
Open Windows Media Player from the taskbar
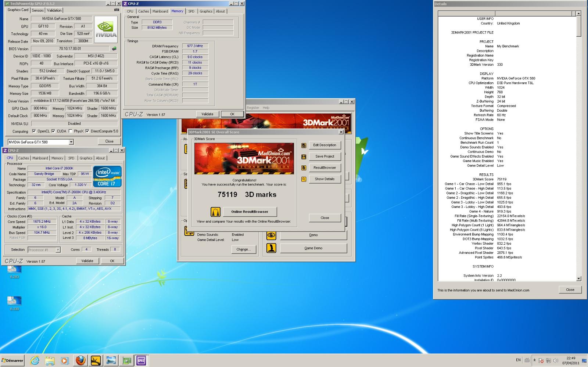click(65, 360)
